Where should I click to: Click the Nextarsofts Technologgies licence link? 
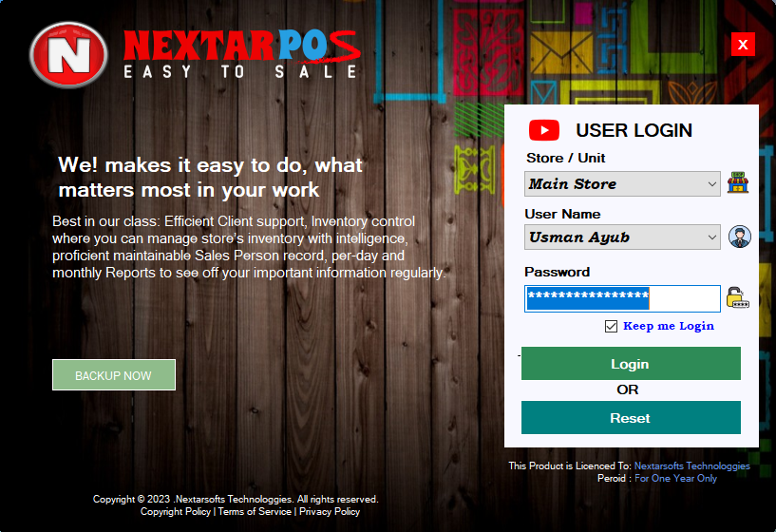coord(691,465)
